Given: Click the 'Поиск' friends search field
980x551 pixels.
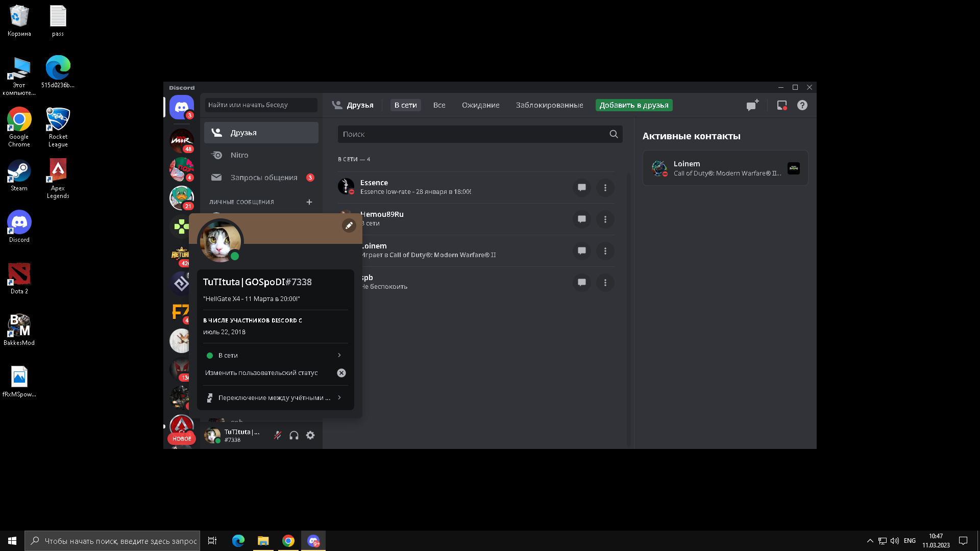Looking at the screenshot, I should point(480,134).
